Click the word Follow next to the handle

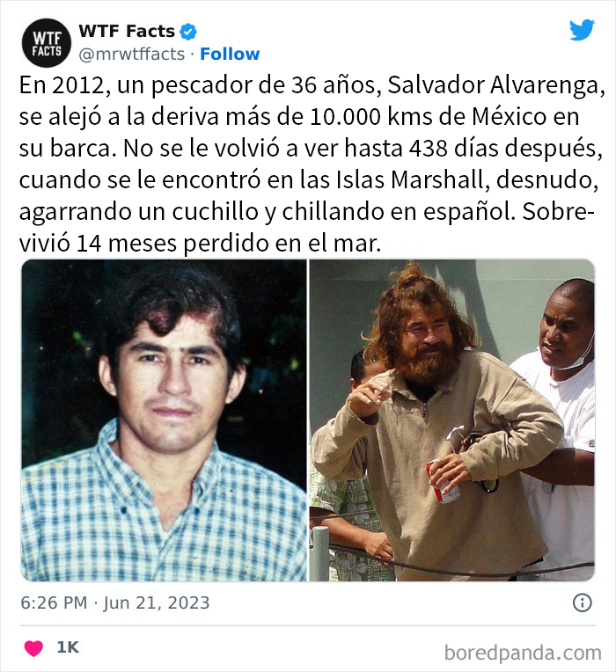point(230,54)
